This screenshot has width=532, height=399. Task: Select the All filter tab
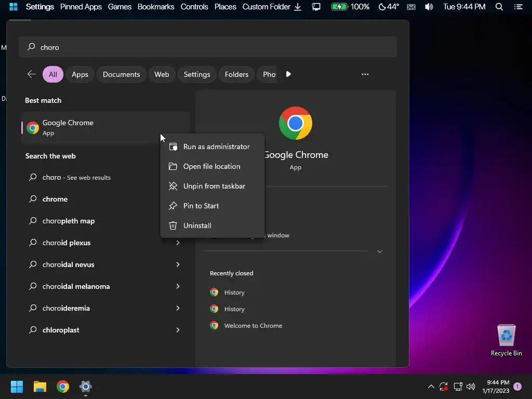52,74
